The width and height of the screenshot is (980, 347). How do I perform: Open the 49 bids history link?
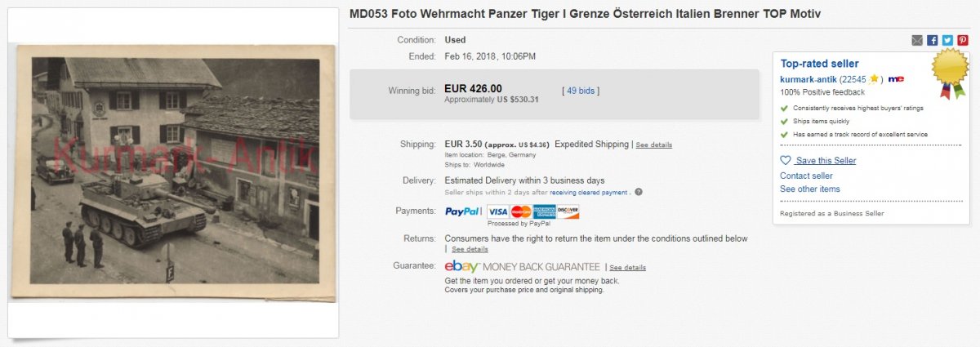(581, 91)
